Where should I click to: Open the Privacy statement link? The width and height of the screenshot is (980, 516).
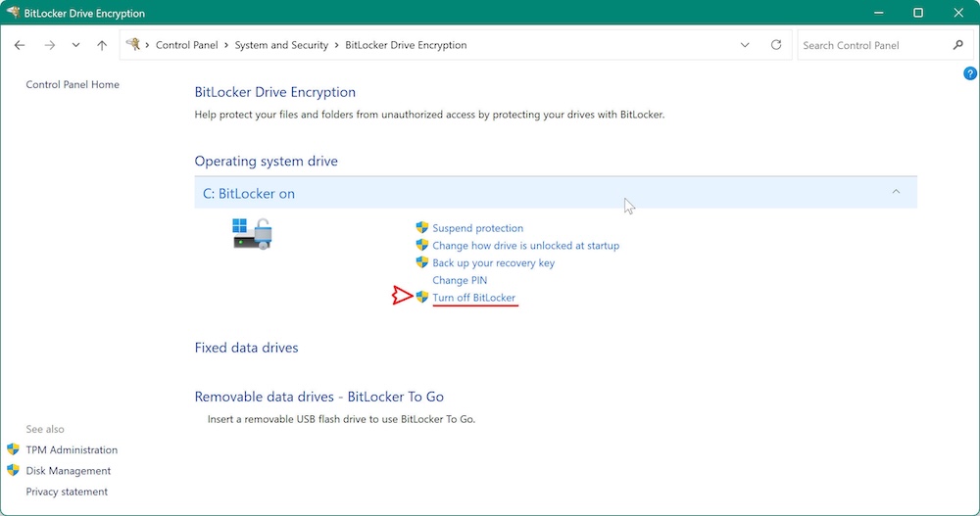tap(67, 492)
